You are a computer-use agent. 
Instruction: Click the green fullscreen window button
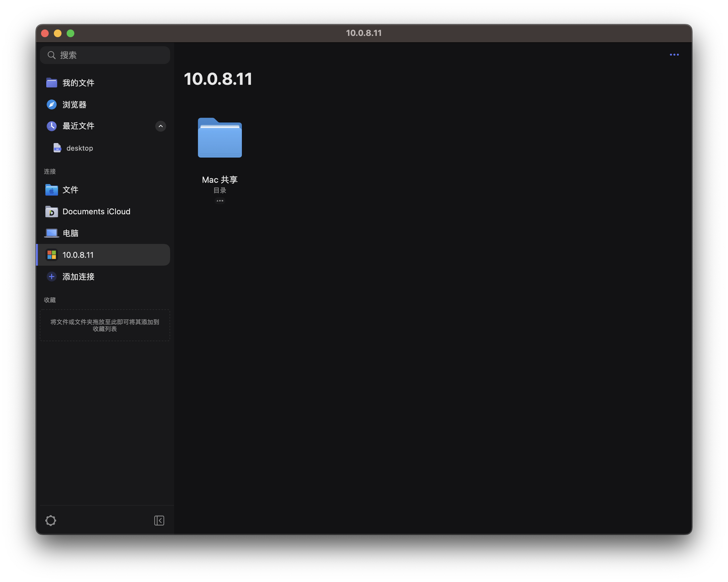70,33
